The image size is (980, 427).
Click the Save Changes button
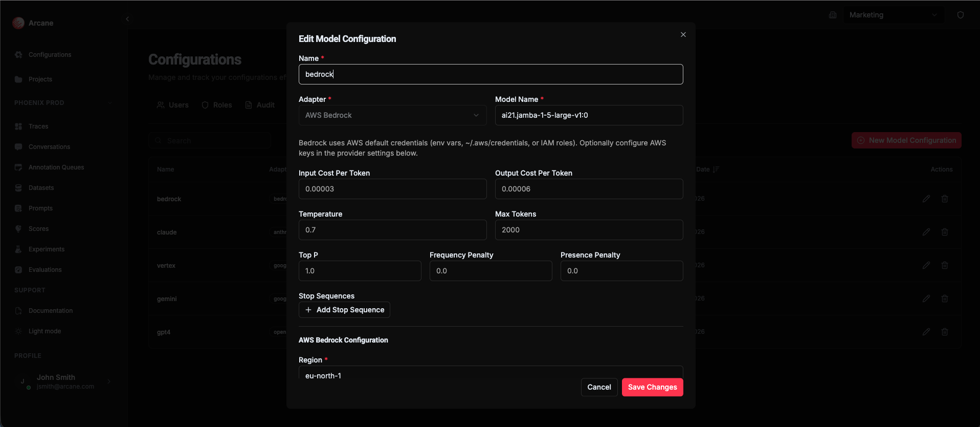pos(652,387)
